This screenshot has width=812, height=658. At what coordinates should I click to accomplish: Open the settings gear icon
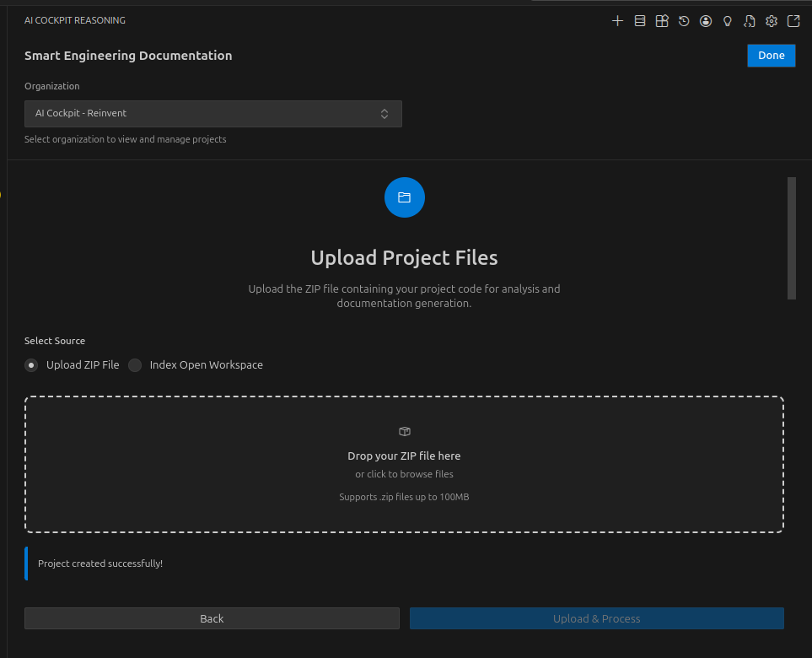coord(771,20)
